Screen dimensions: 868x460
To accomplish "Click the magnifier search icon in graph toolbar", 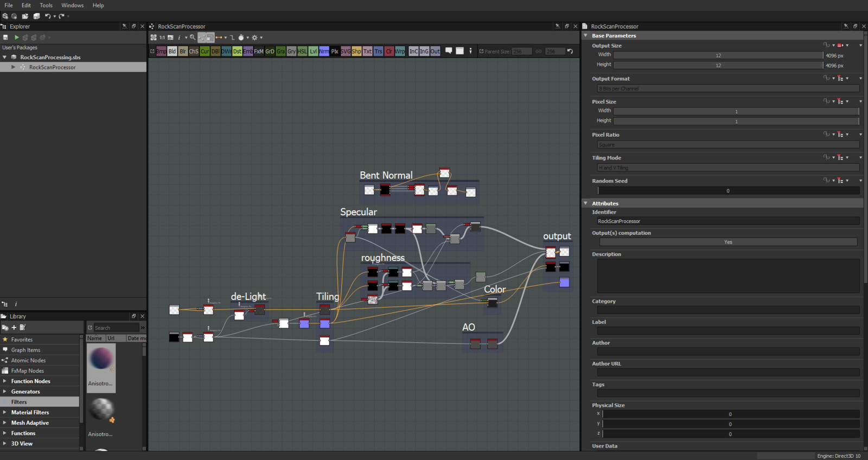I will pyautogui.click(x=193, y=37).
